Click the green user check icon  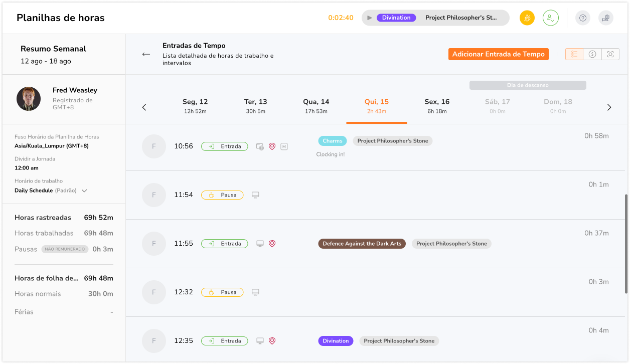pyautogui.click(x=550, y=18)
